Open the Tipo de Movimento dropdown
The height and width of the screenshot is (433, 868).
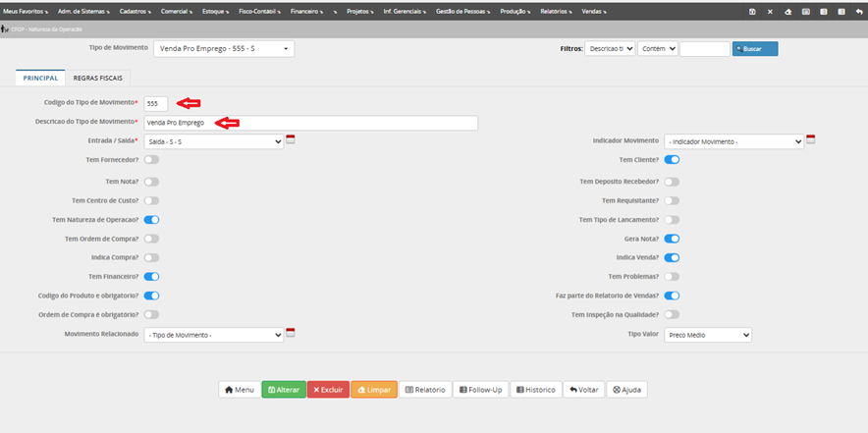221,49
